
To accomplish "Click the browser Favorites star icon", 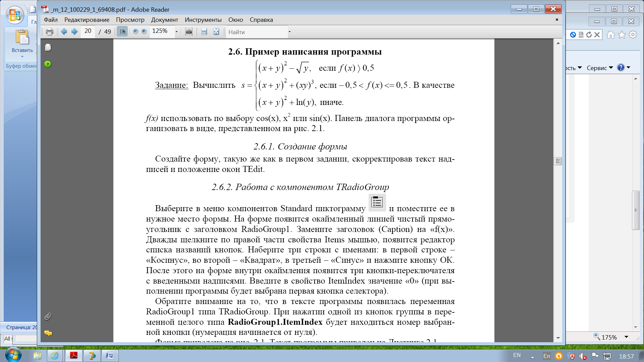I will point(622,35).
